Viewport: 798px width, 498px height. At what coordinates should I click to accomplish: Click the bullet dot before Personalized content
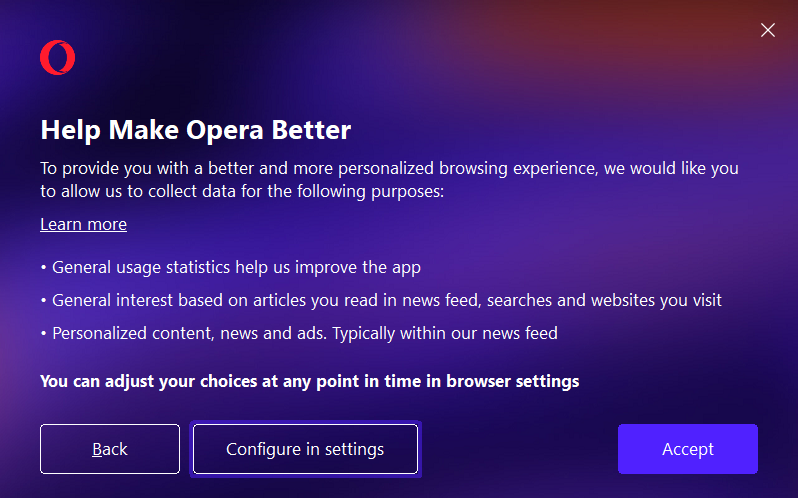(43, 334)
